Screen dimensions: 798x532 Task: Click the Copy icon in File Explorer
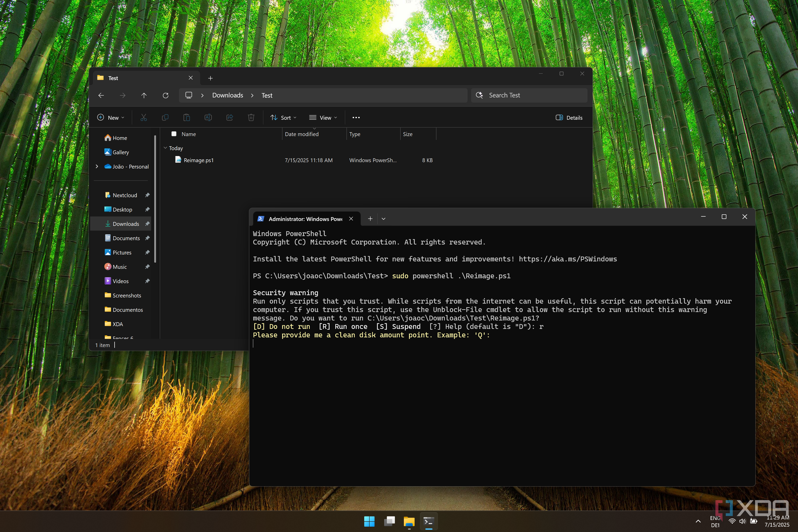[x=165, y=117]
